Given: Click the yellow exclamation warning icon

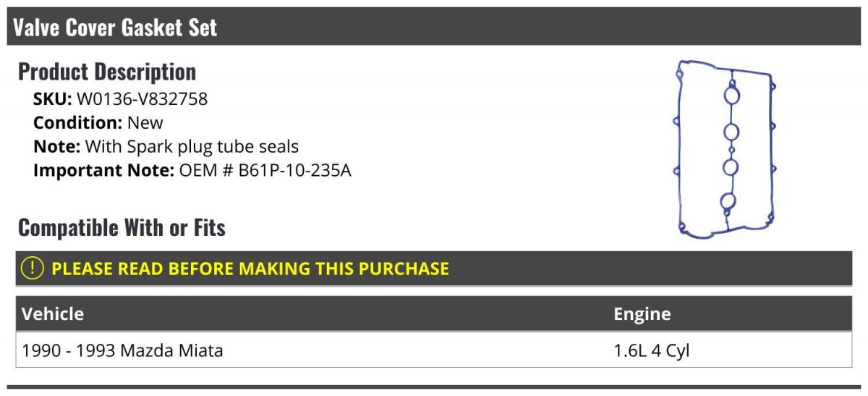Looking at the screenshot, I should [33, 268].
